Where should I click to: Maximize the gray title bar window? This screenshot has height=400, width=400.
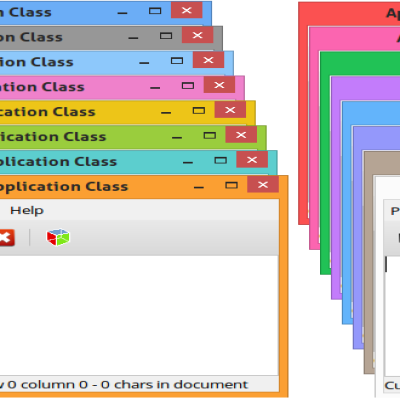pos(166,36)
